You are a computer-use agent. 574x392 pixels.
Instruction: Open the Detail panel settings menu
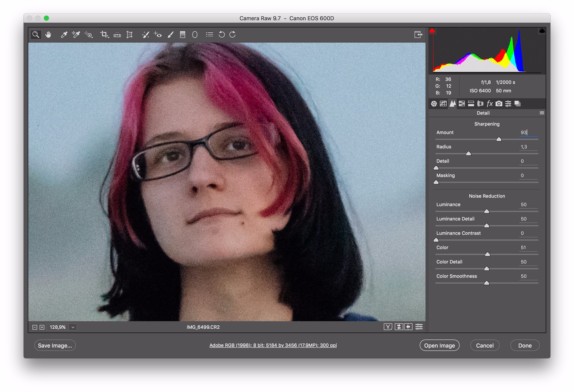click(542, 113)
